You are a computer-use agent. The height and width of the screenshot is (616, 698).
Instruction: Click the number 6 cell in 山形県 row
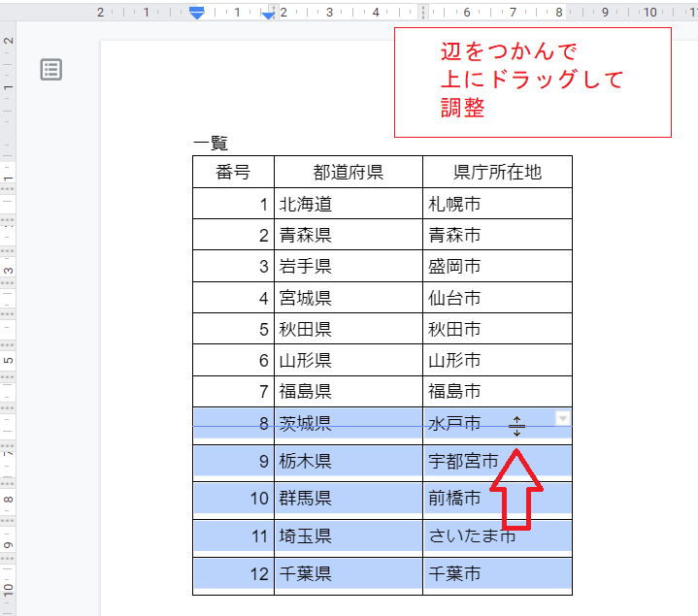pyautogui.click(x=233, y=360)
